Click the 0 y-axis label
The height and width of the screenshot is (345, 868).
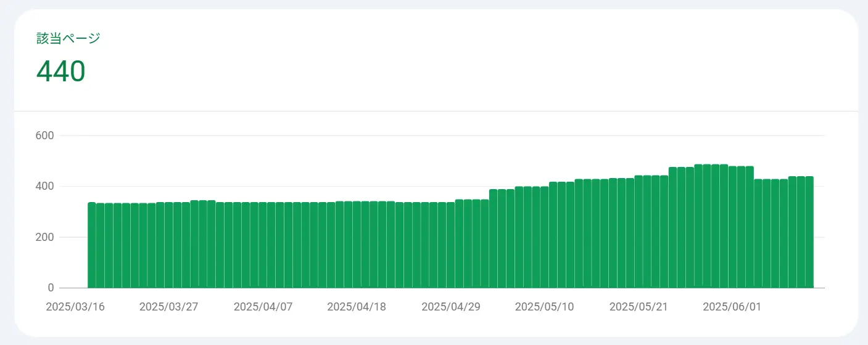51,288
